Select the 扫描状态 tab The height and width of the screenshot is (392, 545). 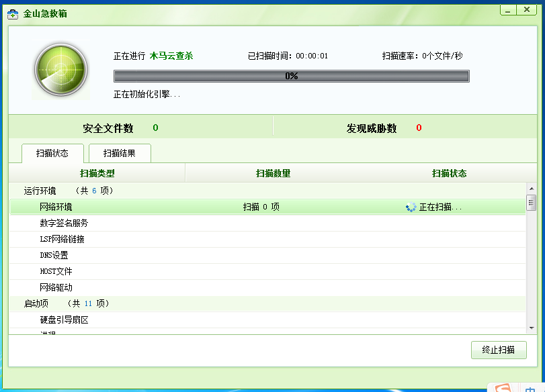[x=52, y=153]
